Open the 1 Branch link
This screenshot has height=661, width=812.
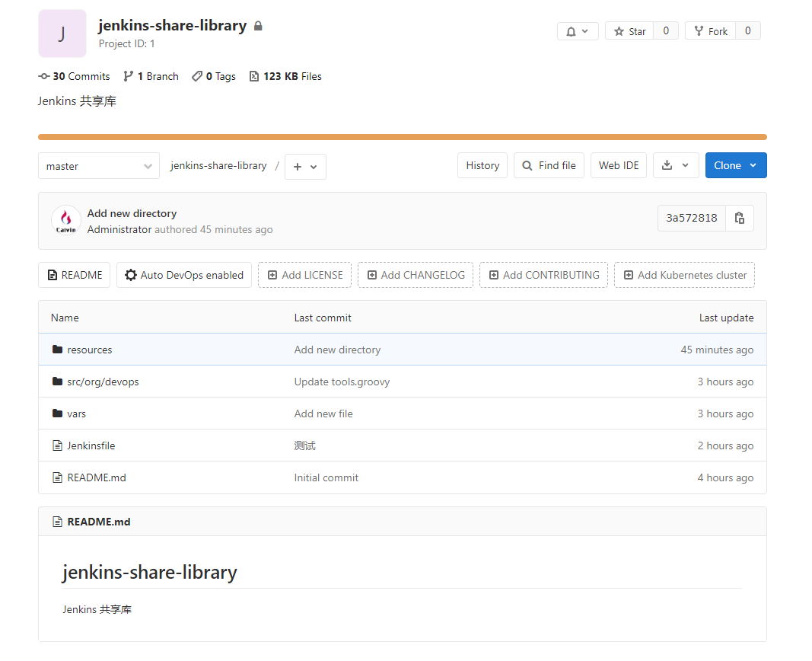(151, 77)
